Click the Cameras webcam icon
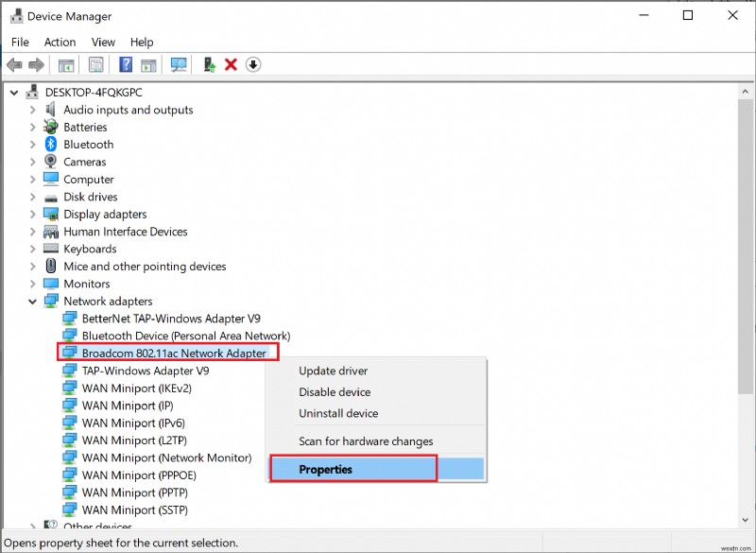Viewport: 756px width, 553px height. point(51,162)
